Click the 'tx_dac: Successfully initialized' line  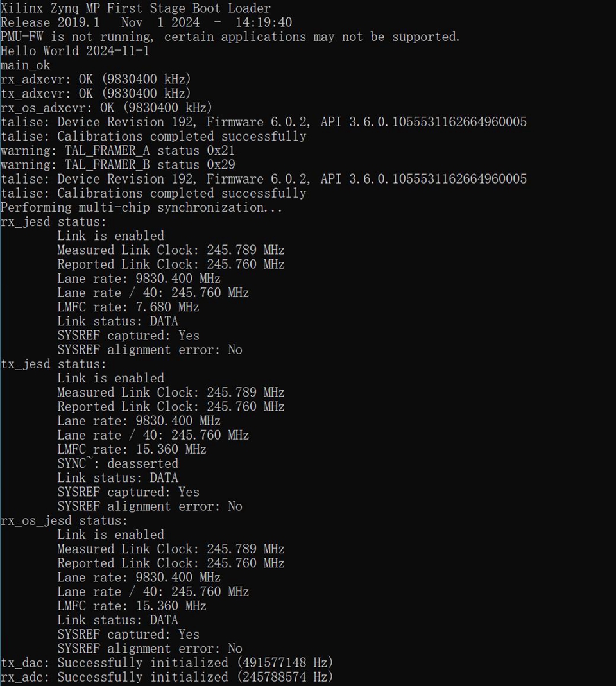coord(167,663)
